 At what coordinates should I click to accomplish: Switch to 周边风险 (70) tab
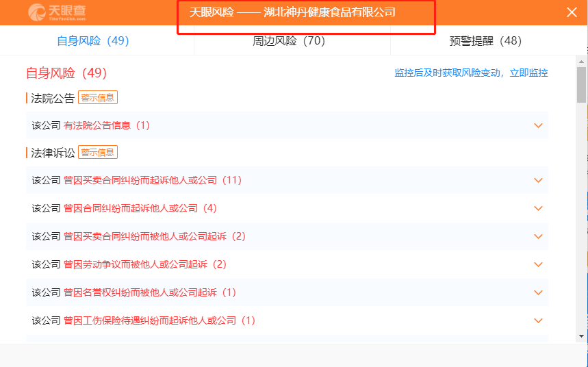click(x=289, y=40)
